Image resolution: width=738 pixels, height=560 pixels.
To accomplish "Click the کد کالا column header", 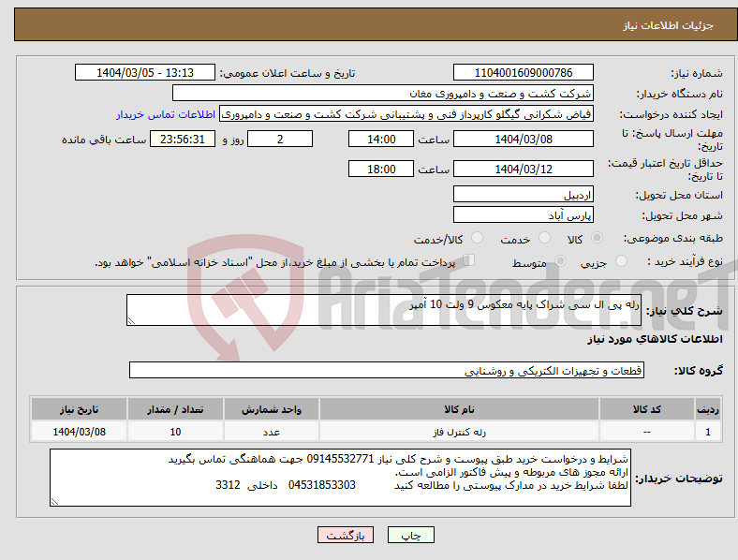I will click(x=647, y=409).
